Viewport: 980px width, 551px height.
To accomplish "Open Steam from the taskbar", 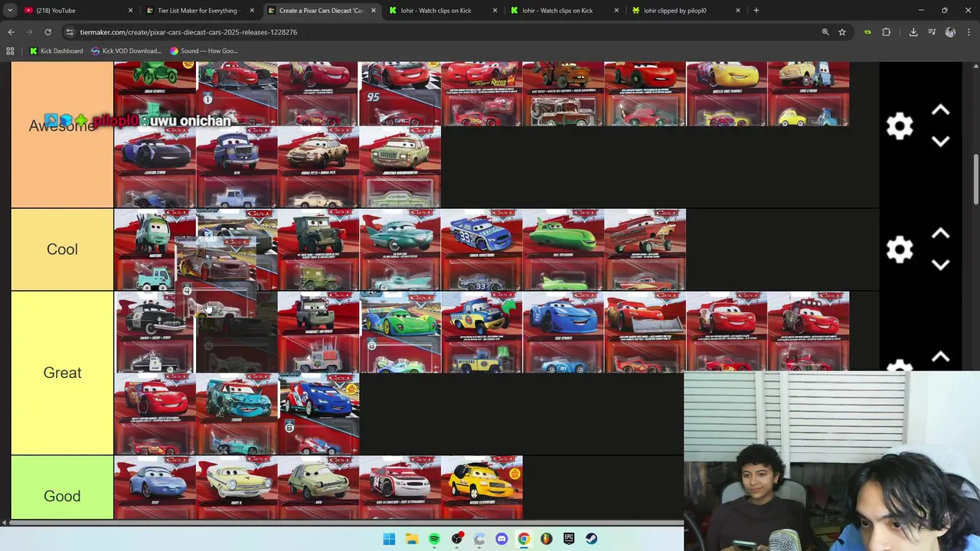I will (592, 539).
